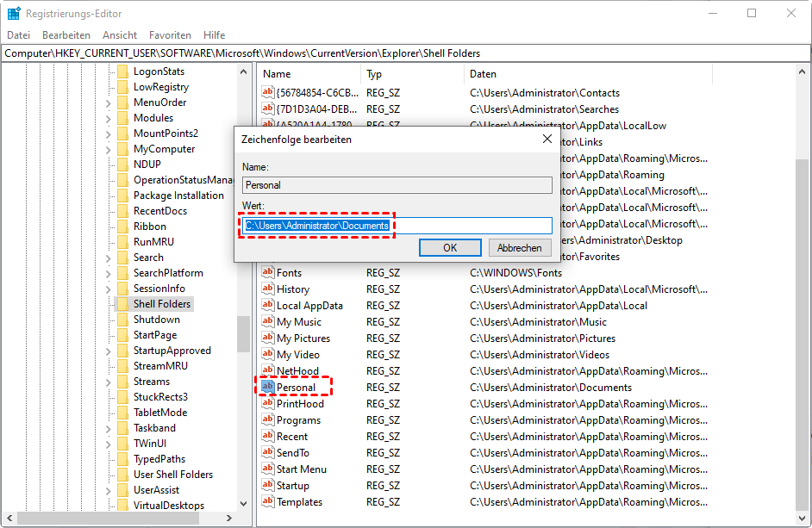The image size is (812, 528).
Task: Open the Favoriten menu
Action: [170, 35]
